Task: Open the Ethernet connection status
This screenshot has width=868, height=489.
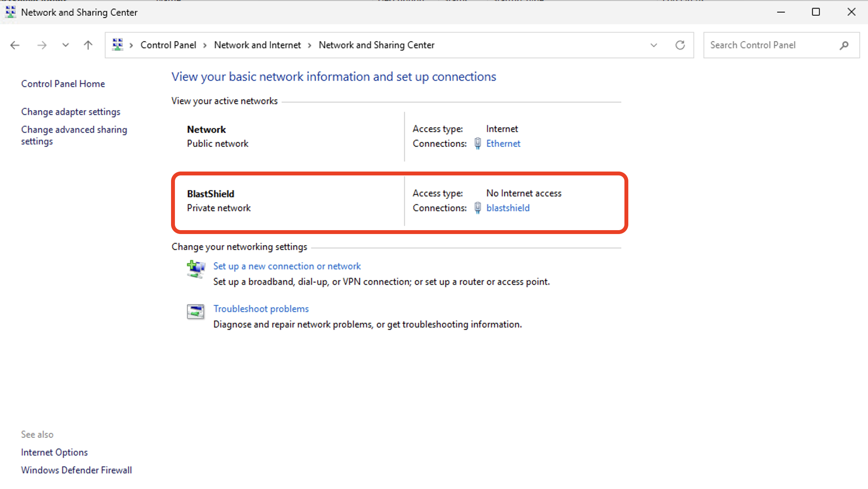Action: click(x=503, y=144)
